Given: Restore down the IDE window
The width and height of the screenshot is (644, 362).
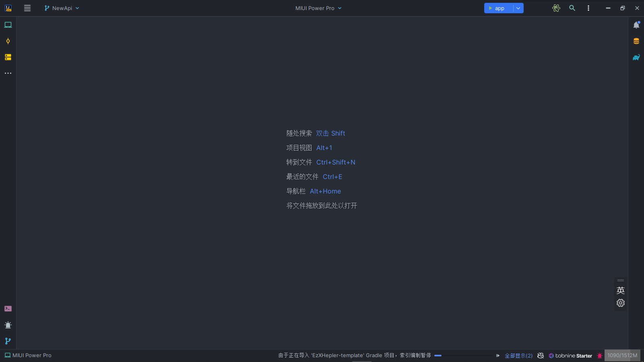Looking at the screenshot, I should pyautogui.click(x=623, y=8).
